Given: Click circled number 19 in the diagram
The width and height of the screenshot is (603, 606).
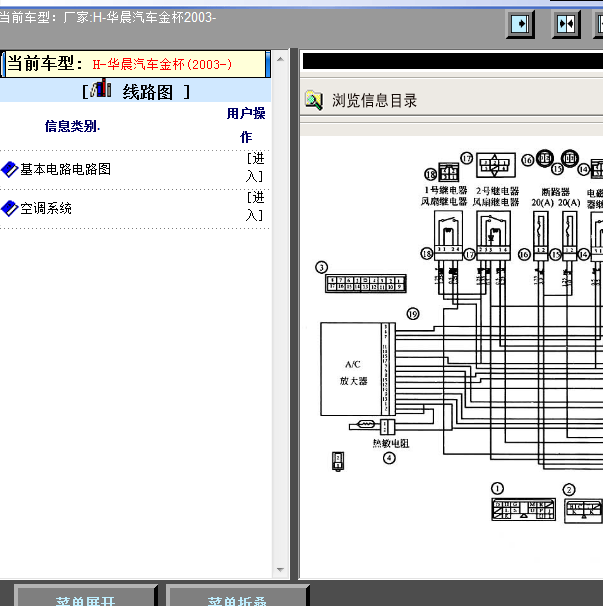Looking at the screenshot, I should coord(413,314).
